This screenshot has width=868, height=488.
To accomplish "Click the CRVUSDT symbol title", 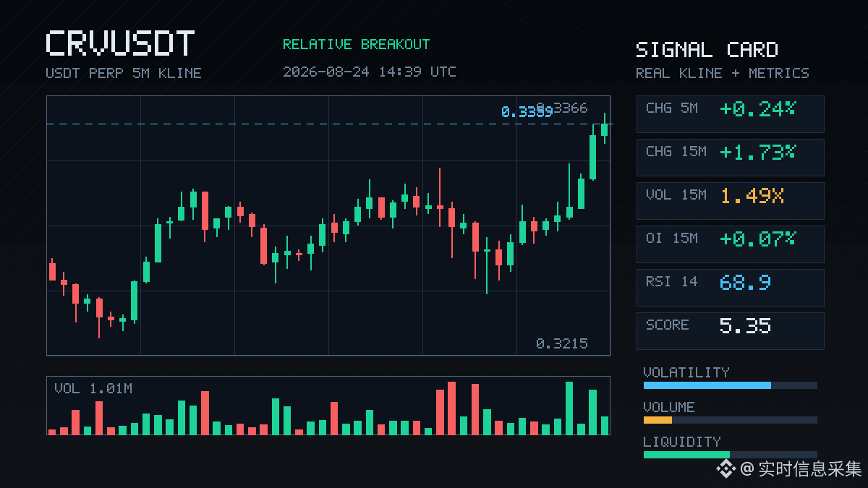I will (120, 43).
